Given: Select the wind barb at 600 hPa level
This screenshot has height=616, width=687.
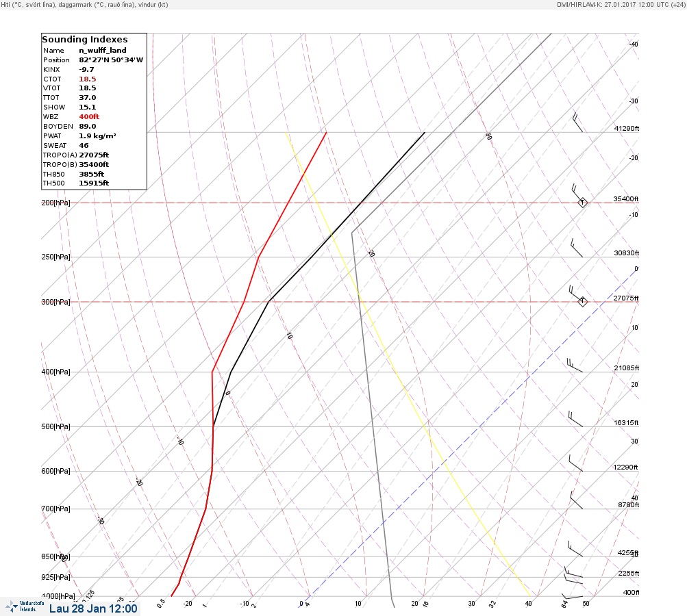Looking at the screenshot, I should click(576, 463).
